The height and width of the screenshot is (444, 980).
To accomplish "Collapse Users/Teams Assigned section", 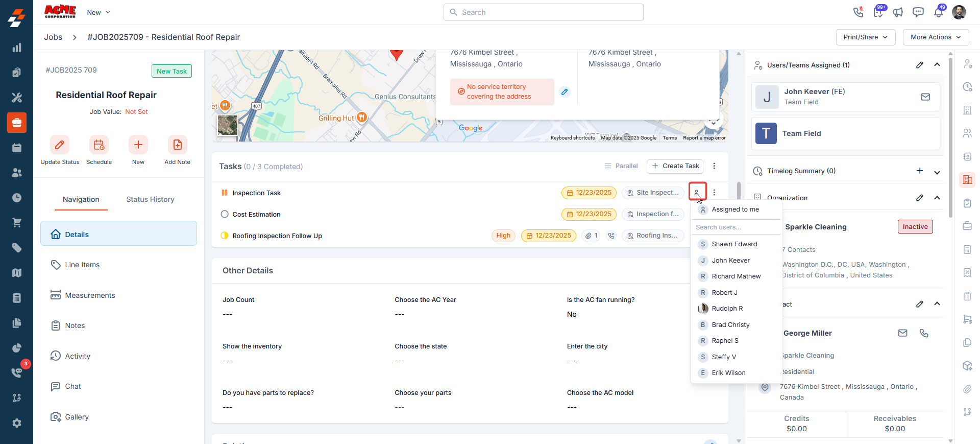I will (x=937, y=65).
